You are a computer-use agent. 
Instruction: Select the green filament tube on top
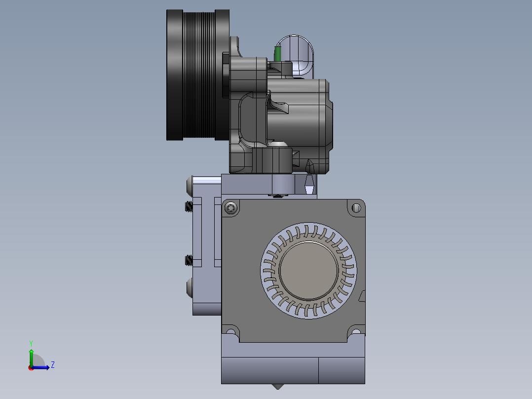[278, 54]
